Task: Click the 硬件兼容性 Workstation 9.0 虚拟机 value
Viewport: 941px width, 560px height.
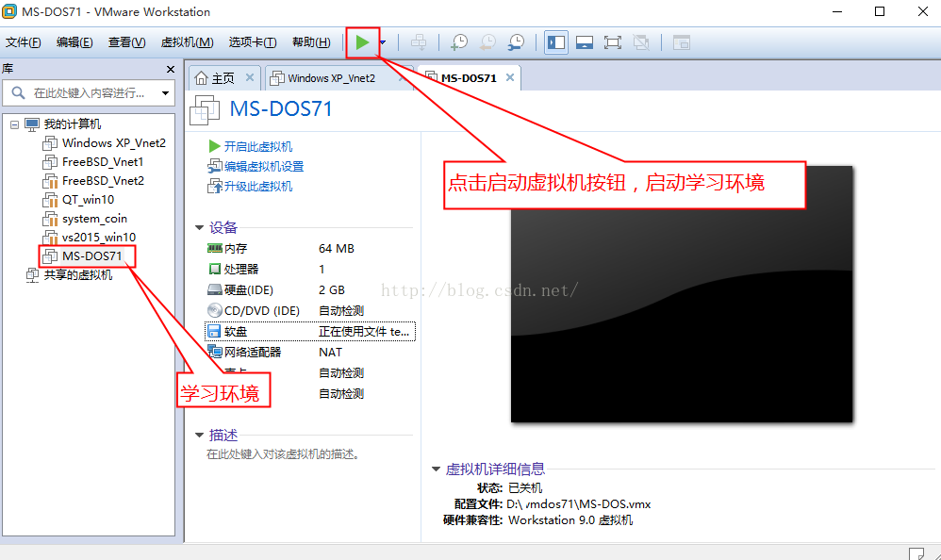Action: click(x=570, y=520)
